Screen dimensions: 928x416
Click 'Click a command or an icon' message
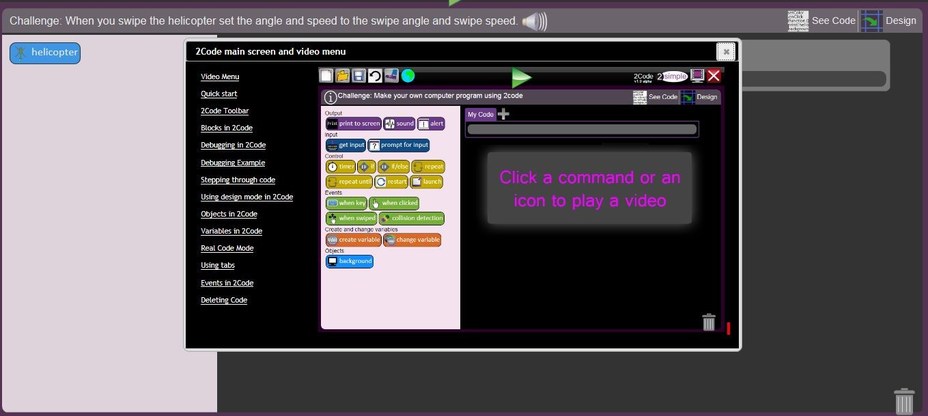(x=589, y=189)
